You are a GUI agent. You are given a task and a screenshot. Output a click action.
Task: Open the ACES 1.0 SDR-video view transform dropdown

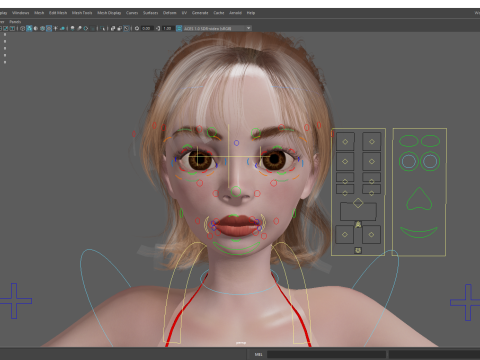[217, 28]
